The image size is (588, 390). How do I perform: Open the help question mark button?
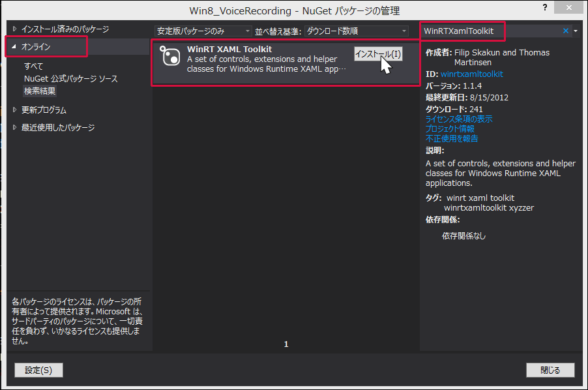coord(544,7)
